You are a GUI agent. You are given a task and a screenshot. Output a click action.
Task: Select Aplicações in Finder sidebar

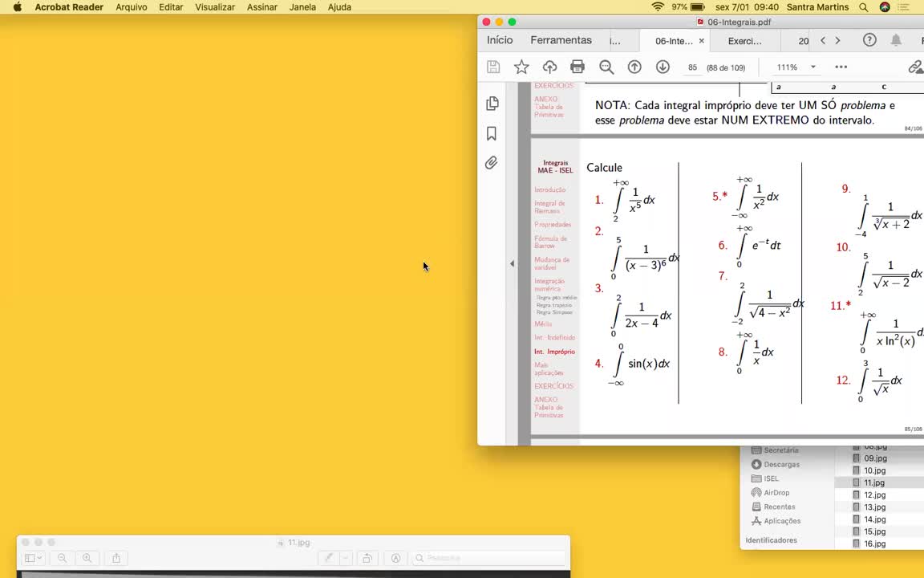point(776,521)
